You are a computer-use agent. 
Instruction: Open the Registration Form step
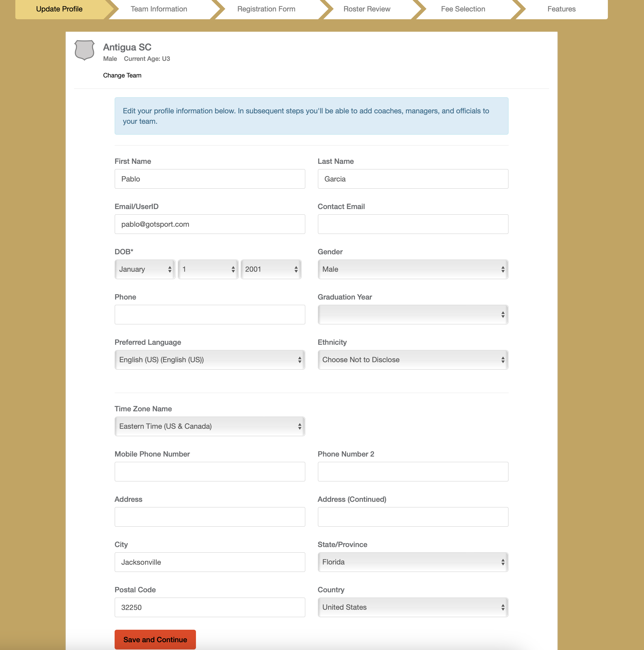tap(266, 9)
